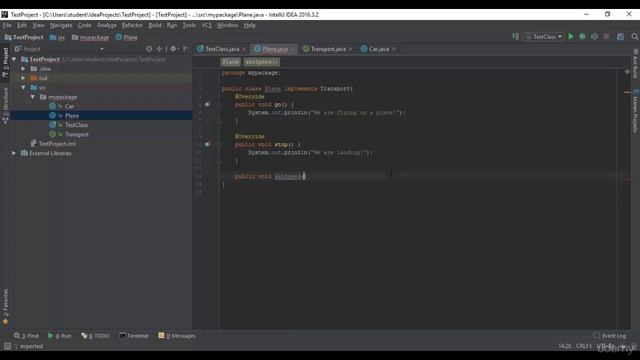
Task: Open the Event Log
Action: point(610,336)
